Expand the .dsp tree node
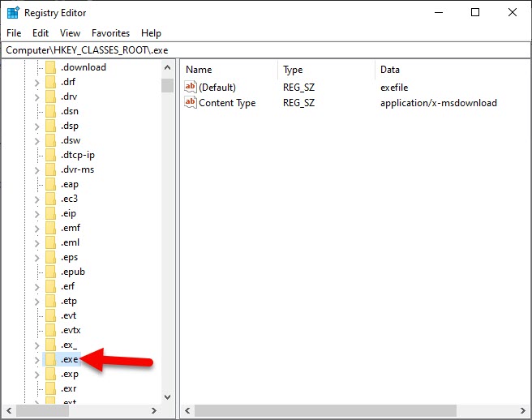 click(x=36, y=126)
